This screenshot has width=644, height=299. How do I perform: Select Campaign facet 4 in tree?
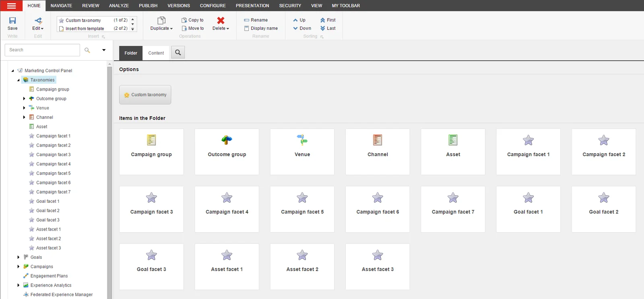pyautogui.click(x=53, y=164)
